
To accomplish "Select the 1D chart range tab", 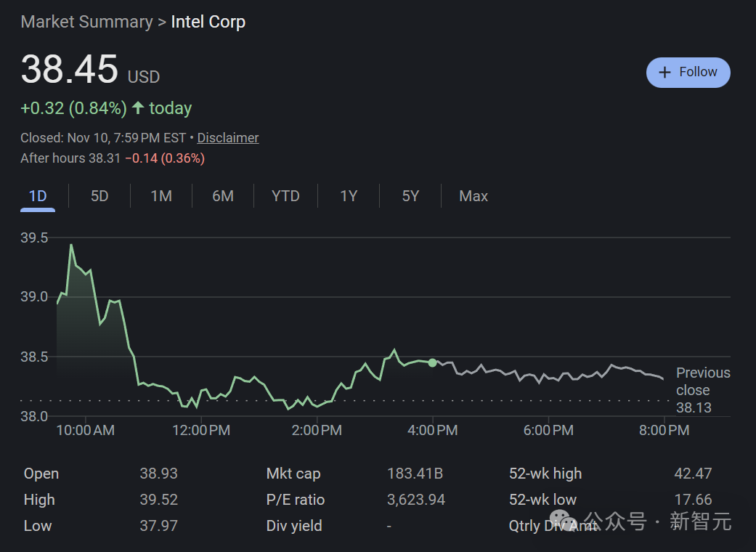I will point(38,196).
